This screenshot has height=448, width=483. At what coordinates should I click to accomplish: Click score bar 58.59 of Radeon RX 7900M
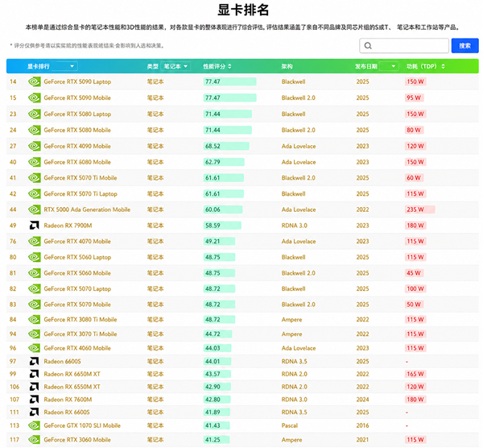coord(222,226)
